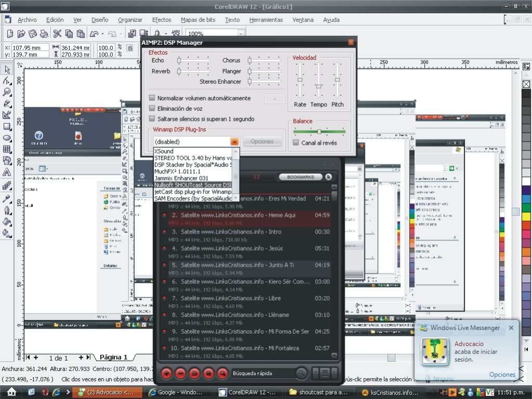Select the Pick tool in CorelDRAW toolbox
This screenshot has height=399, width=532.
(7, 70)
